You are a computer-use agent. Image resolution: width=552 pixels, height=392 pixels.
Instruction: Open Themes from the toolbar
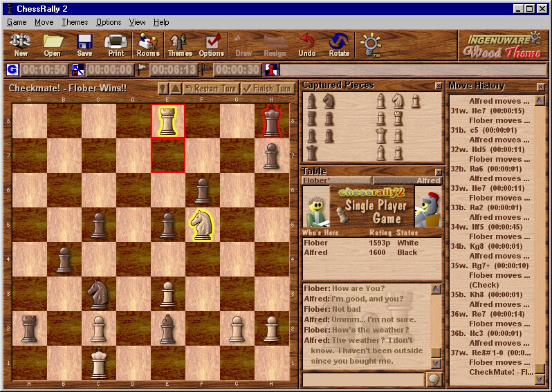180,45
